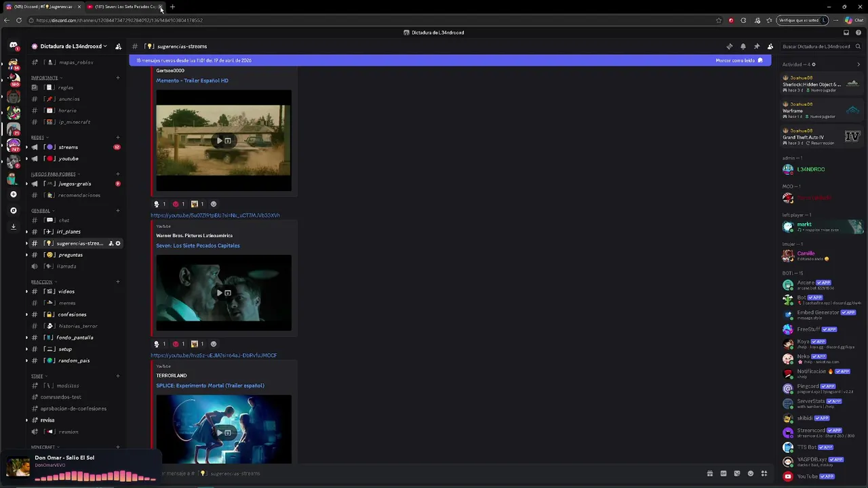Toggle the member list icon
The image size is (868, 488).
coord(770,46)
